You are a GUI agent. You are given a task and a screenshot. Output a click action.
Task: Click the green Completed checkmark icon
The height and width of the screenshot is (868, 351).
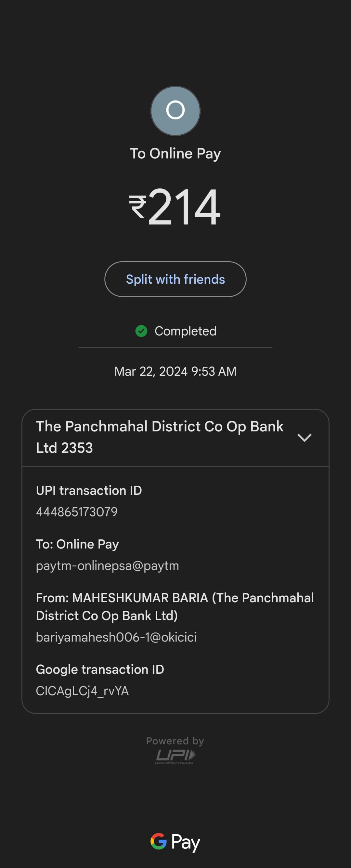click(x=141, y=331)
